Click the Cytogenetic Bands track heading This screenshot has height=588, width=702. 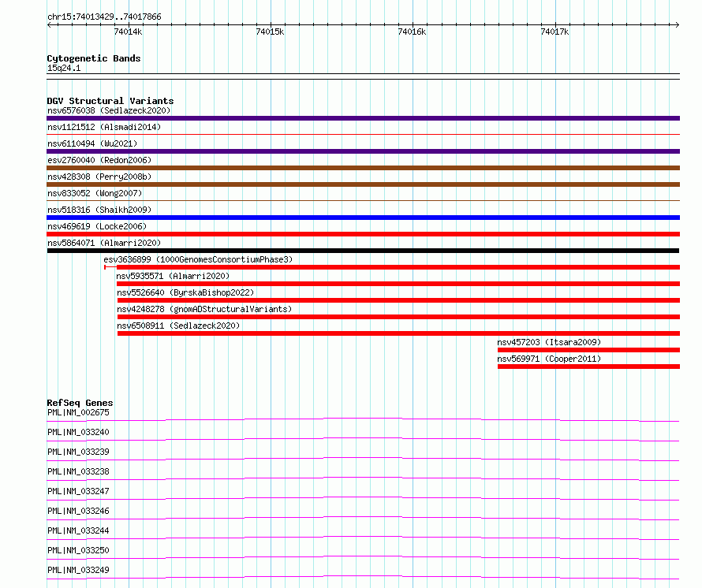click(94, 58)
